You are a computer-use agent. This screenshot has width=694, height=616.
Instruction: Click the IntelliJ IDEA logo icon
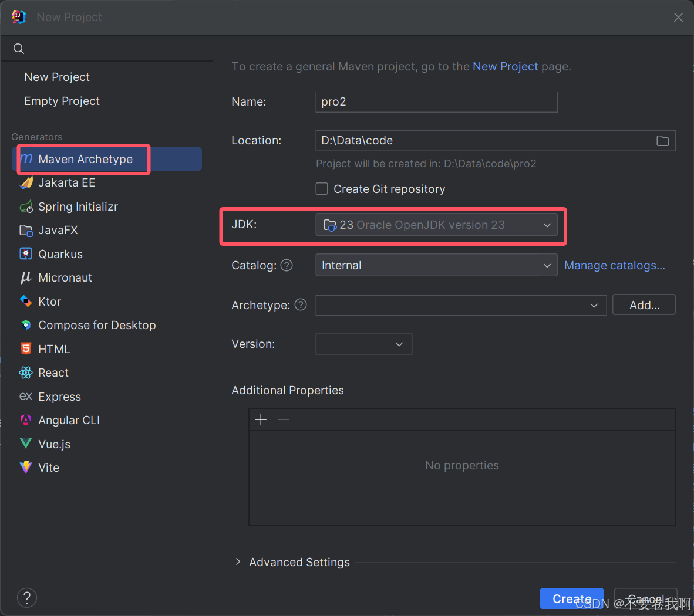pos(19,17)
